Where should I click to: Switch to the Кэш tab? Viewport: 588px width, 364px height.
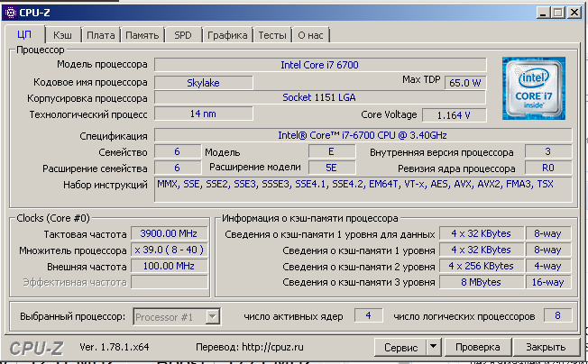tap(62, 35)
